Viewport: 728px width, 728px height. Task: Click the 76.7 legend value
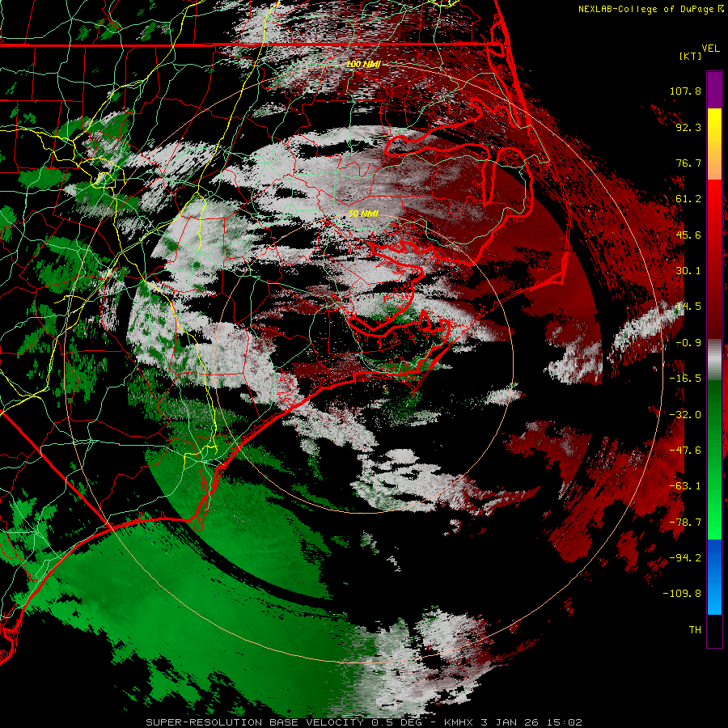[x=688, y=163]
